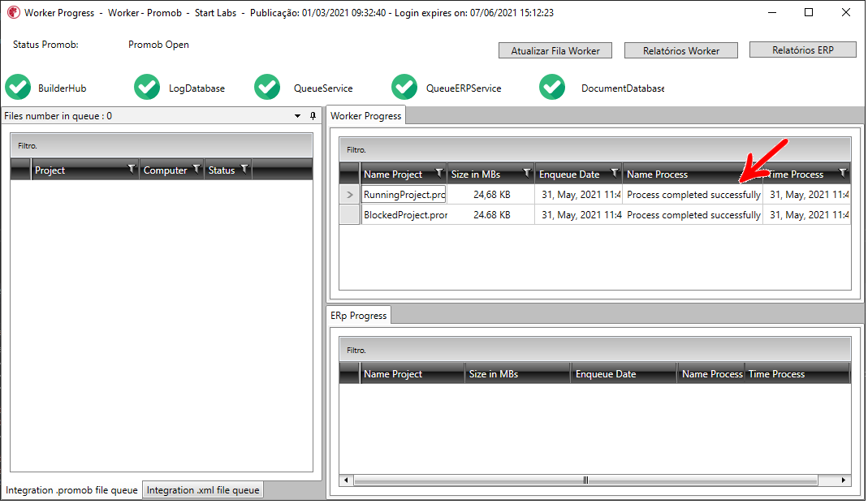The height and width of the screenshot is (504, 868).
Task: Select the Integration .promob file queue tab
Action: 71,490
